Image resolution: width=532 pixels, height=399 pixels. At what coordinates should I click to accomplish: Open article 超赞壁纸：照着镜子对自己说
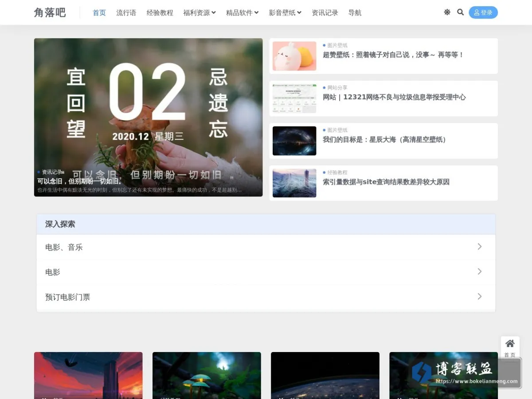click(393, 55)
